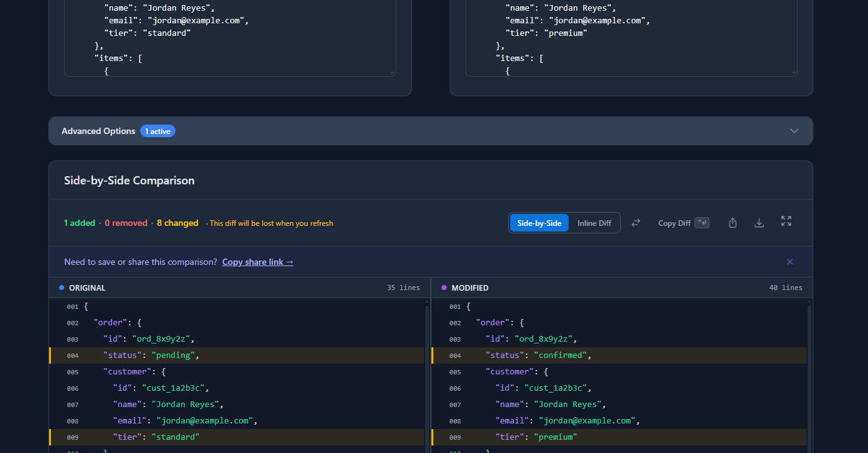Follow the 'Copy share link' hyperlink
The image size is (868, 453).
click(x=257, y=262)
